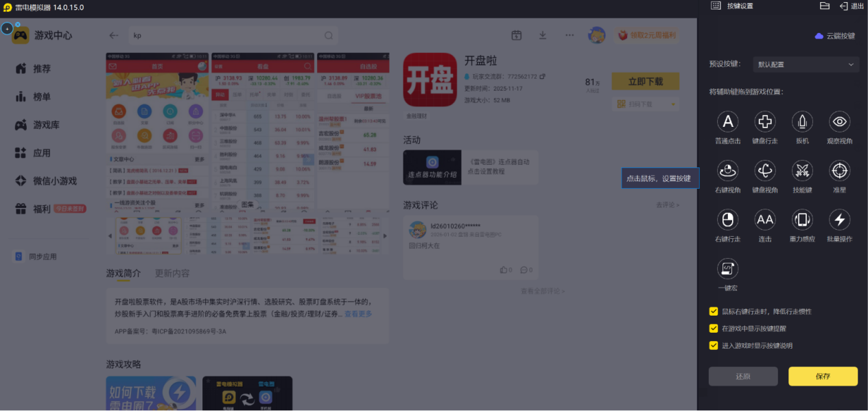868x411 pixels.
Task: Open the 如何下载雷电圈 guide thumbnail
Action: click(x=150, y=393)
